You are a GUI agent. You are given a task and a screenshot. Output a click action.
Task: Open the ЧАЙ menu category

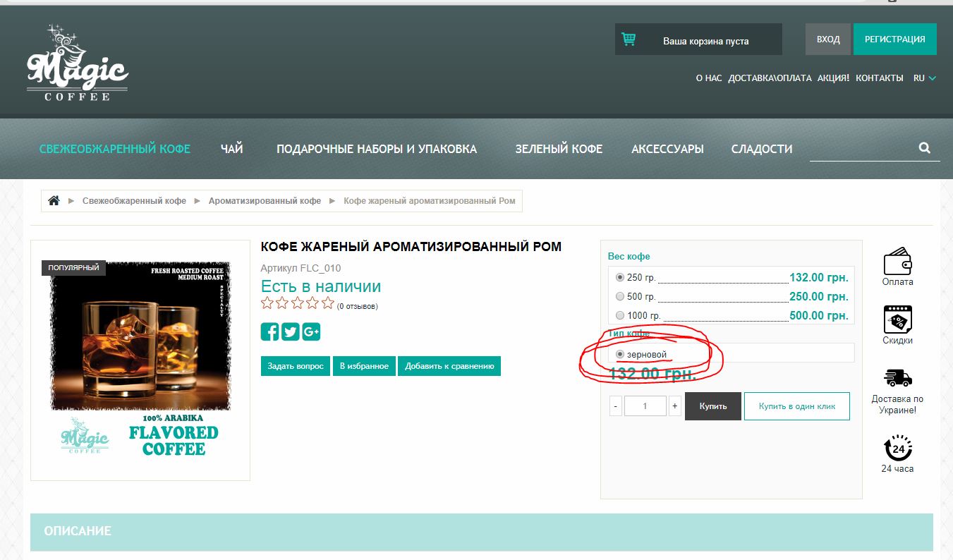[231, 149]
